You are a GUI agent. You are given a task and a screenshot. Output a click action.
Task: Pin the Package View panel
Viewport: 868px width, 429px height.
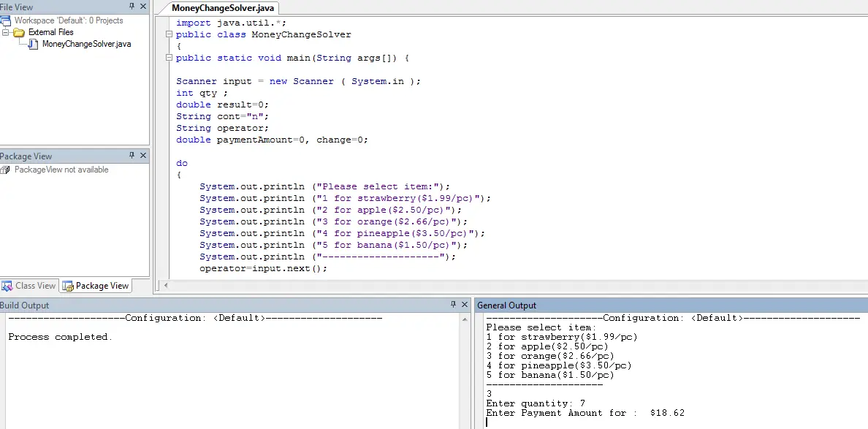tap(132, 156)
